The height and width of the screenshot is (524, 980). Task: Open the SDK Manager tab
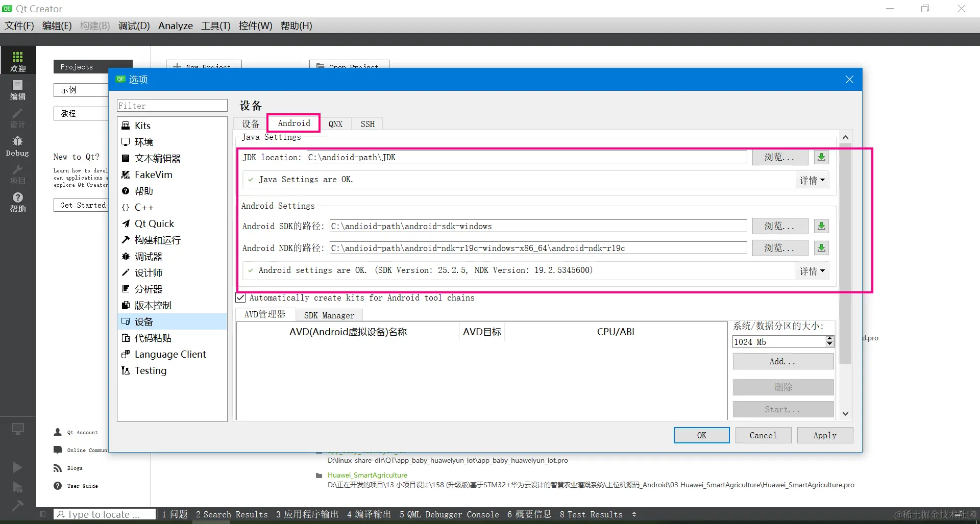(329, 315)
